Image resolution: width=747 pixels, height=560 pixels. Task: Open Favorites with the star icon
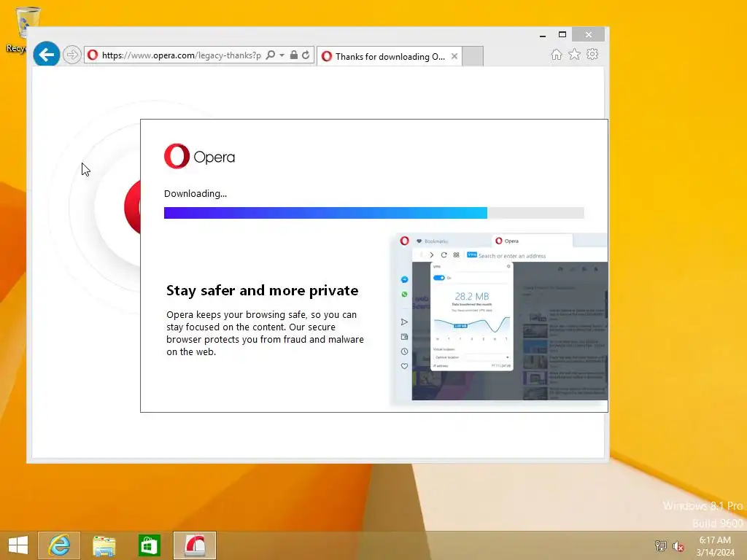(x=575, y=54)
